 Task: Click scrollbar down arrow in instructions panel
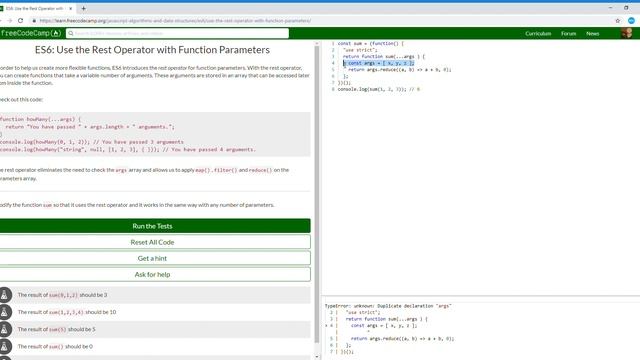[317, 357]
